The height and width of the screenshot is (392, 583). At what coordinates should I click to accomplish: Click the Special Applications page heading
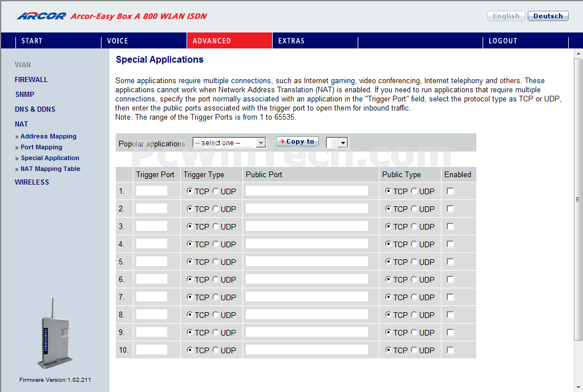(x=160, y=59)
